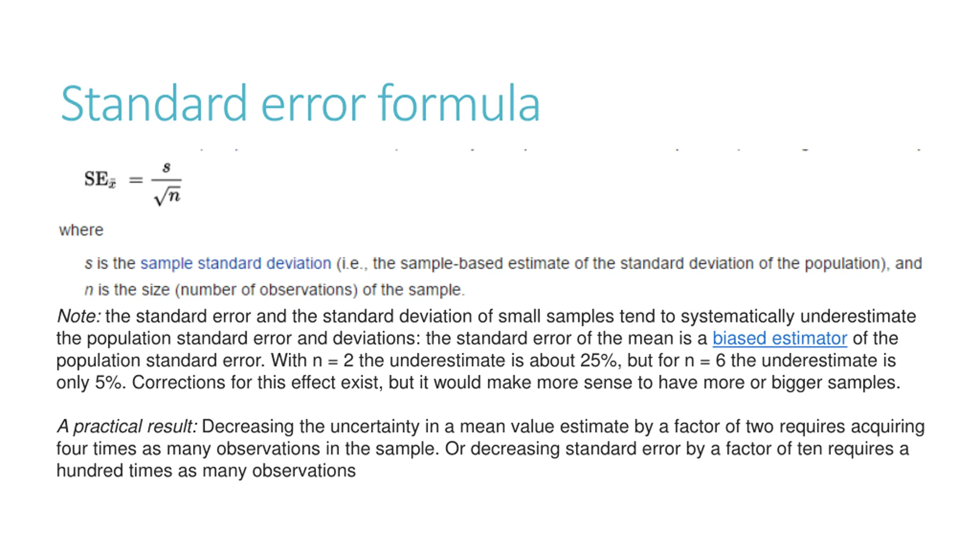This screenshot has height=551, width=980.
Task: Select the SE x-bar symbol in formula
Action: (100, 179)
